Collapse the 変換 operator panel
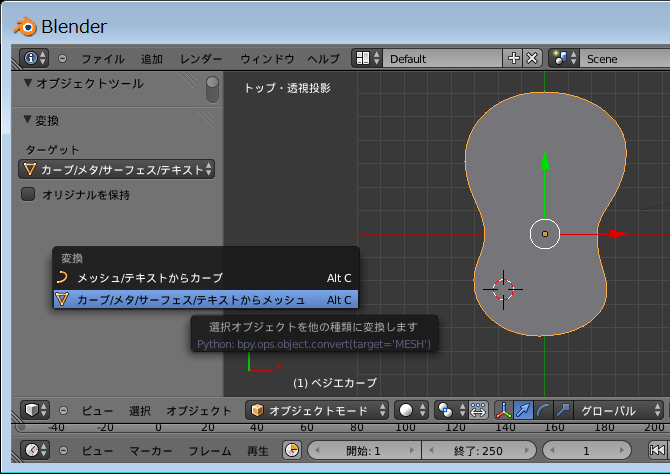 (x=28, y=120)
